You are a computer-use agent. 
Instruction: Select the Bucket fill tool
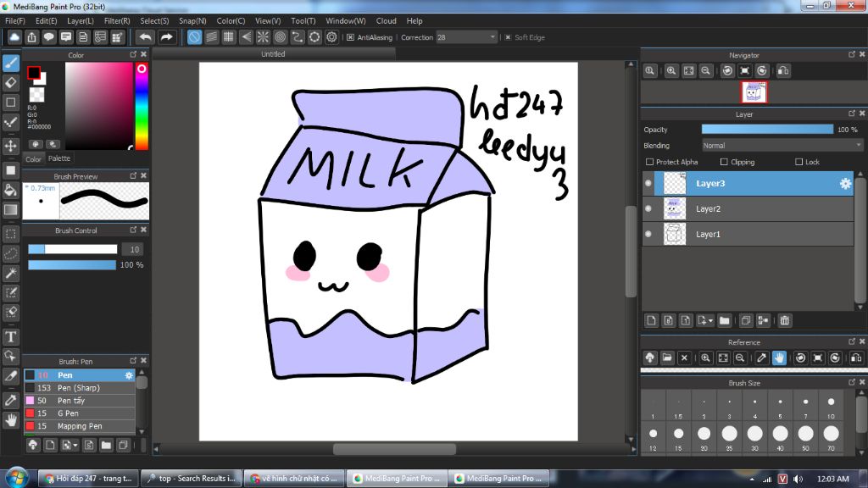(x=11, y=190)
